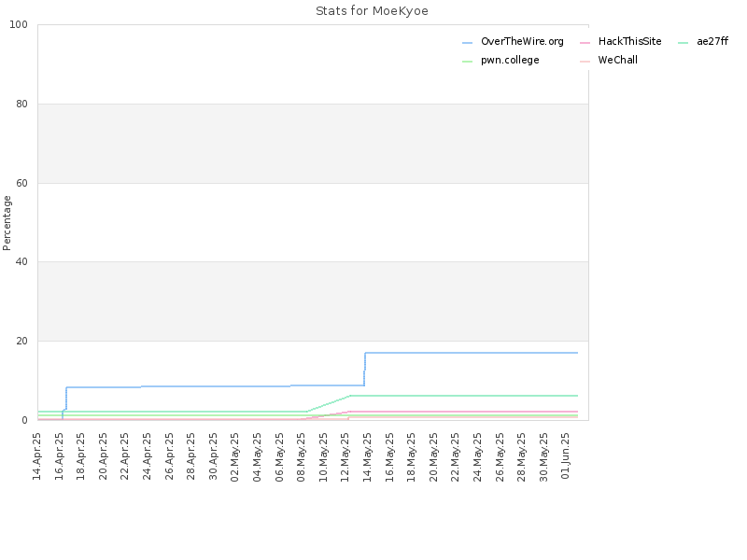The image size is (747, 560).
Task: Click the 22.May.25 date label
Action: 456,457
